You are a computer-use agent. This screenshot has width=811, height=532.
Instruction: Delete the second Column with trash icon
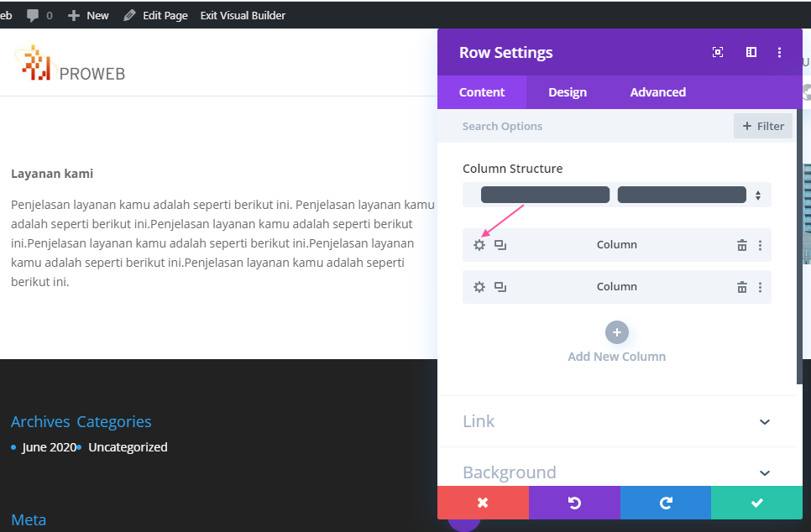click(741, 287)
